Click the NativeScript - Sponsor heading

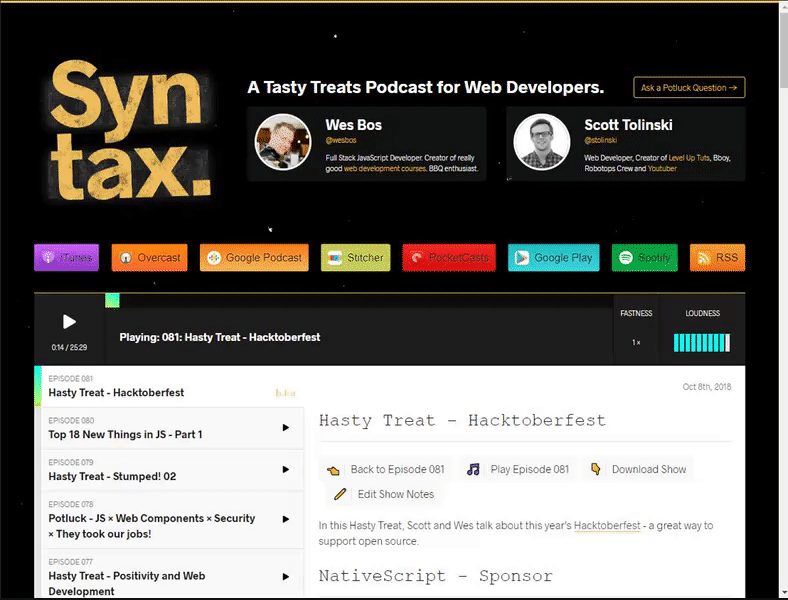click(x=435, y=576)
